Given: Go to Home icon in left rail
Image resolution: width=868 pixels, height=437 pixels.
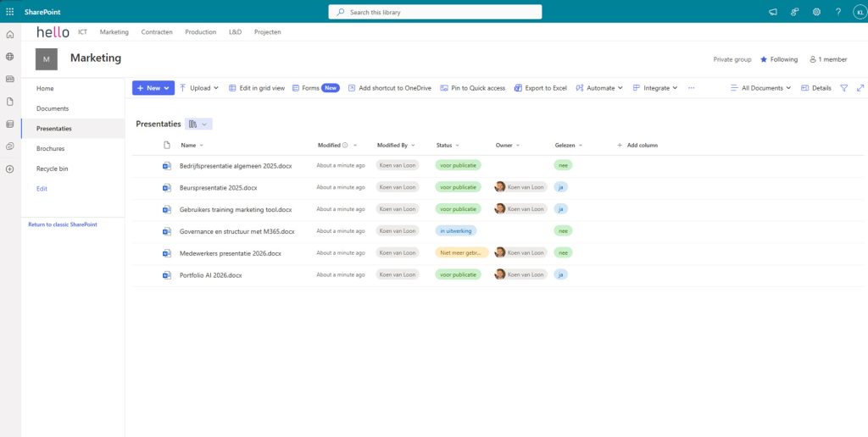Looking at the screenshot, I should click(9, 34).
